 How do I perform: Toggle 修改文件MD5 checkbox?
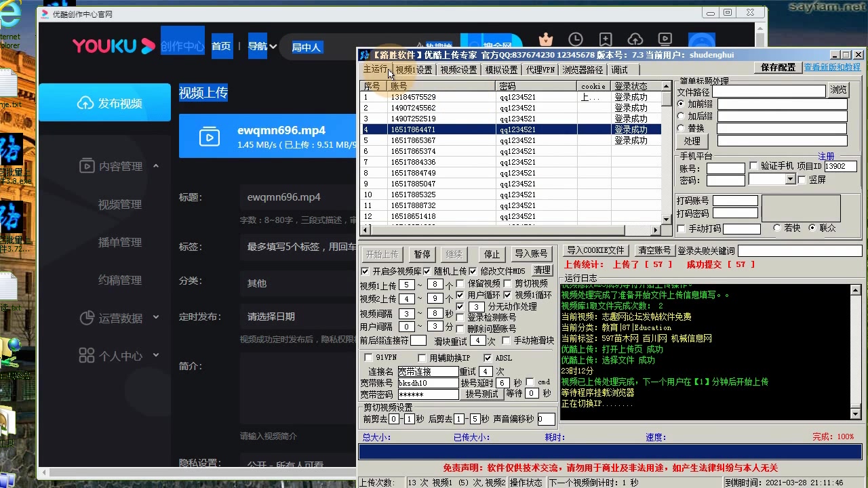[473, 271]
